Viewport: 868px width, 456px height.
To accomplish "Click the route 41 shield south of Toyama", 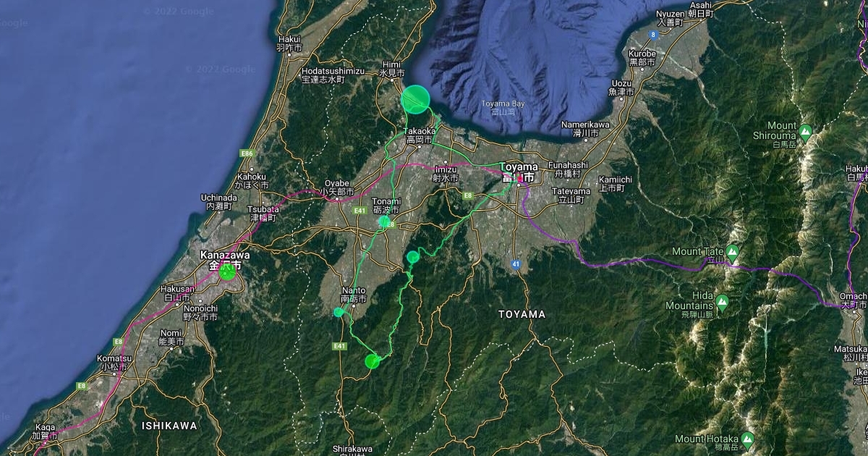I will (x=516, y=263).
